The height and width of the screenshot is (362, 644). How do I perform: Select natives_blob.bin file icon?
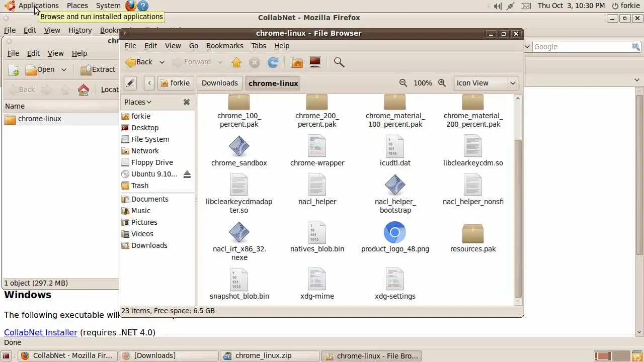coord(317,232)
